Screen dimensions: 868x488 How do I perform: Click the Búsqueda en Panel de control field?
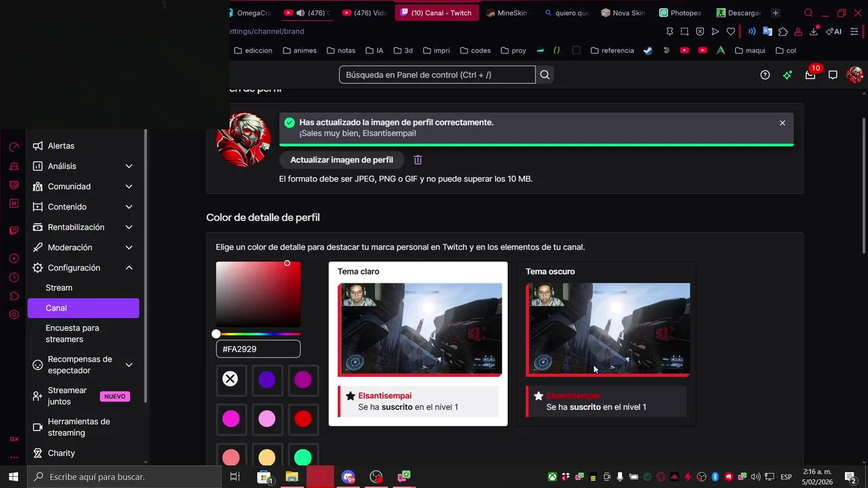point(437,75)
